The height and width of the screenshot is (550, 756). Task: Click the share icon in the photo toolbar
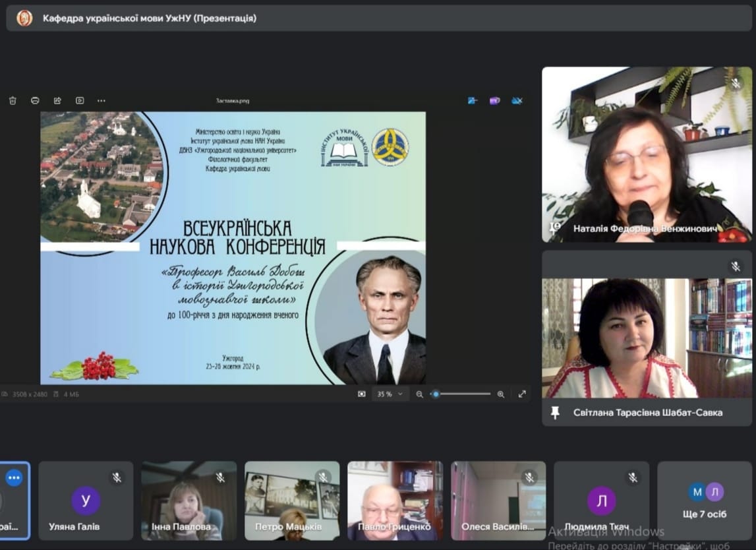[x=57, y=100]
